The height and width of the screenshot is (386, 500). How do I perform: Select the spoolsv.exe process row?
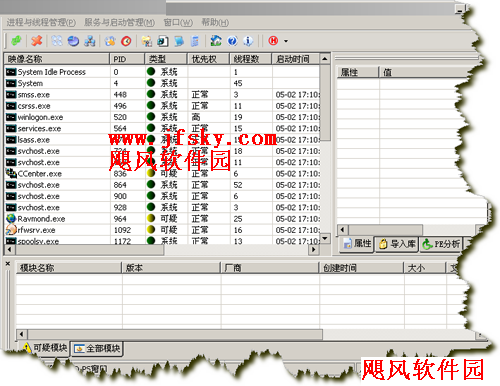(x=162, y=241)
